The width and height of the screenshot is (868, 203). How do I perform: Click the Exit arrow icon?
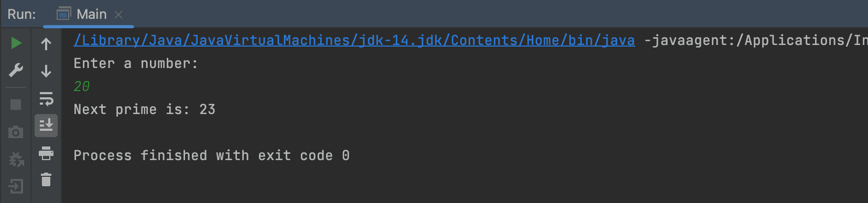[x=16, y=186]
